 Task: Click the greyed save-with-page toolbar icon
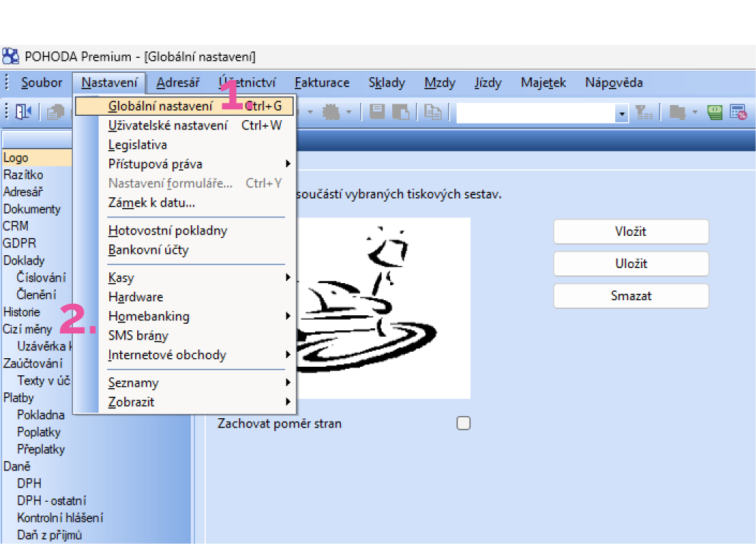click(x=401, y=112)
